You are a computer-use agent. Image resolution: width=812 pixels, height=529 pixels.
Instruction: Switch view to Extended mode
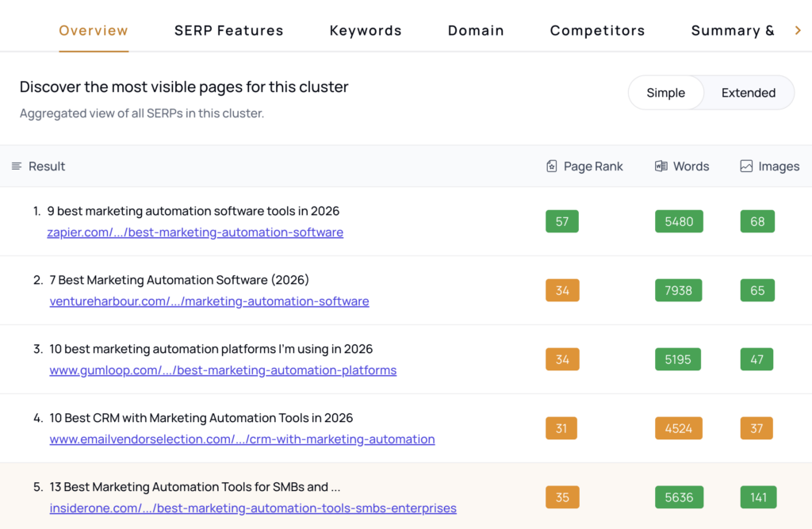pyautogui.click(x=748, y=93)
